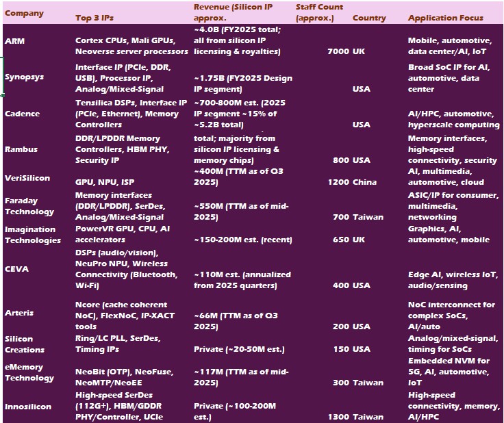Click the ASIC/IP for consumer cell
504x423 pixels.
(454, 206)
